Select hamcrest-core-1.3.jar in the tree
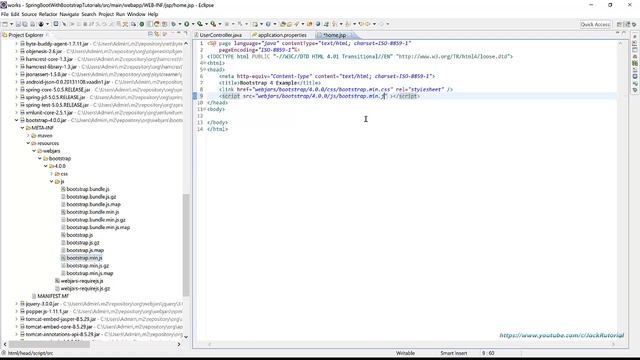Viewport: 640px width, 360px height. coord(49,59)
